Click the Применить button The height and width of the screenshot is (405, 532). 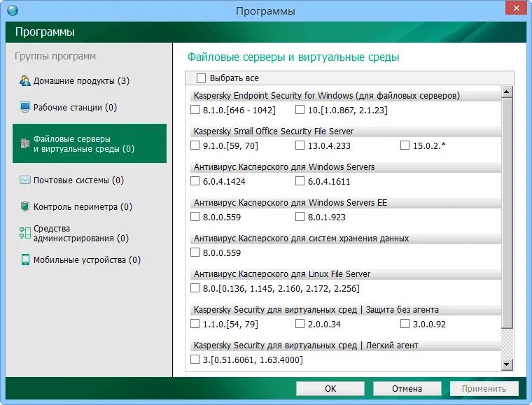coord(484,388)
